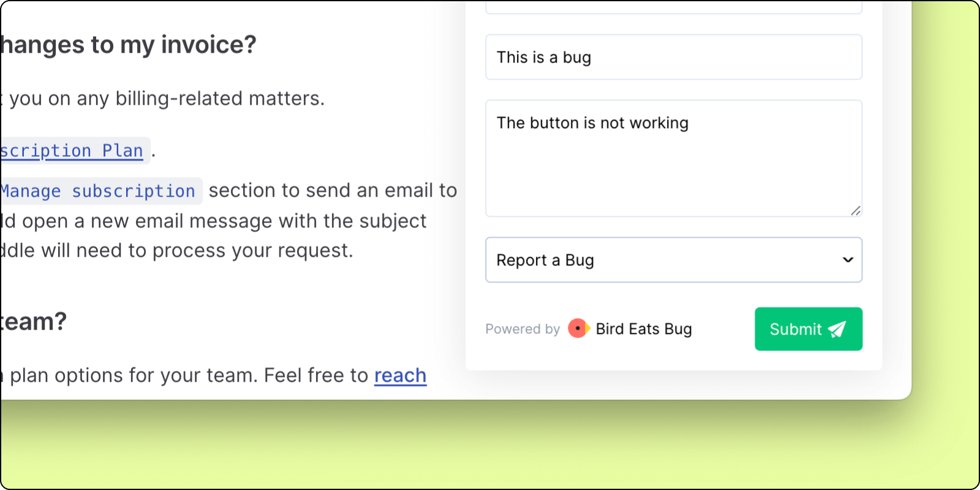This screenshot has height=490, width=980.
Task: Click the red Bird Eats Bug logo
Action: coord(578,328)
